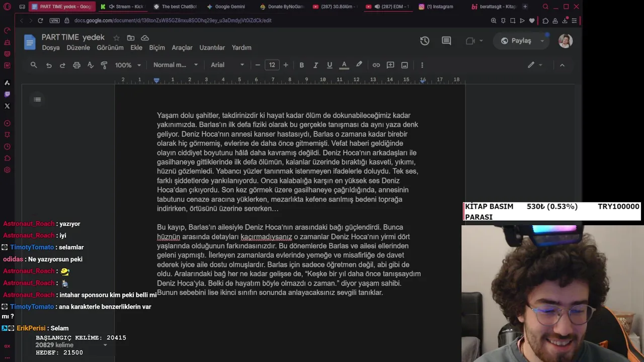The image size is (644, 362).
Task: Expand the Paylaş dropdown arrow
Action: click(x=542, y=41)
